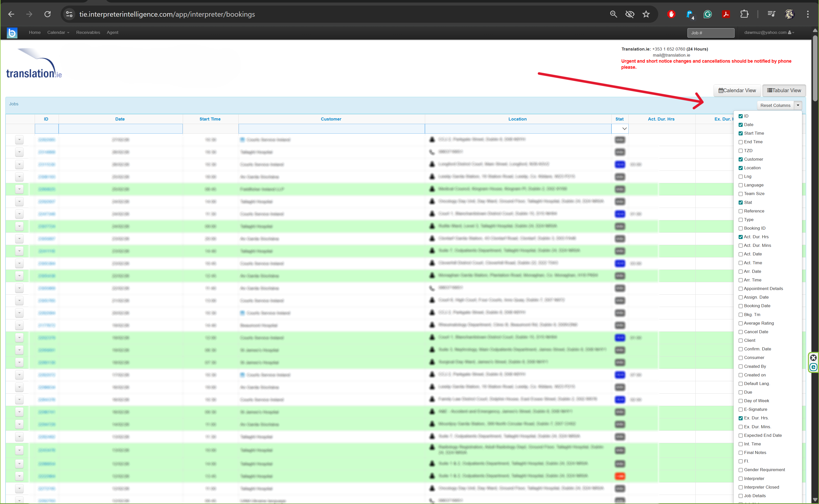
Task: Click the bookmark star in the address bar
Action: [646, 14]
